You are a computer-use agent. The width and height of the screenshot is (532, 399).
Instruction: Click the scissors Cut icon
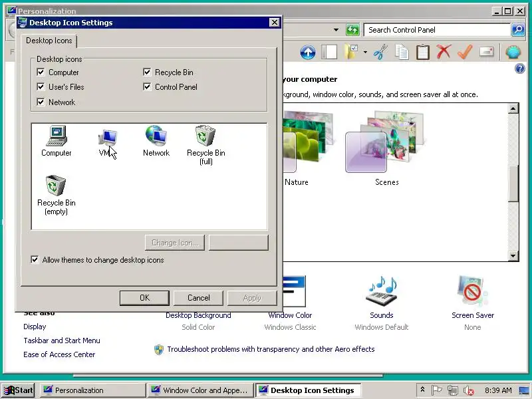pos(380,53)
